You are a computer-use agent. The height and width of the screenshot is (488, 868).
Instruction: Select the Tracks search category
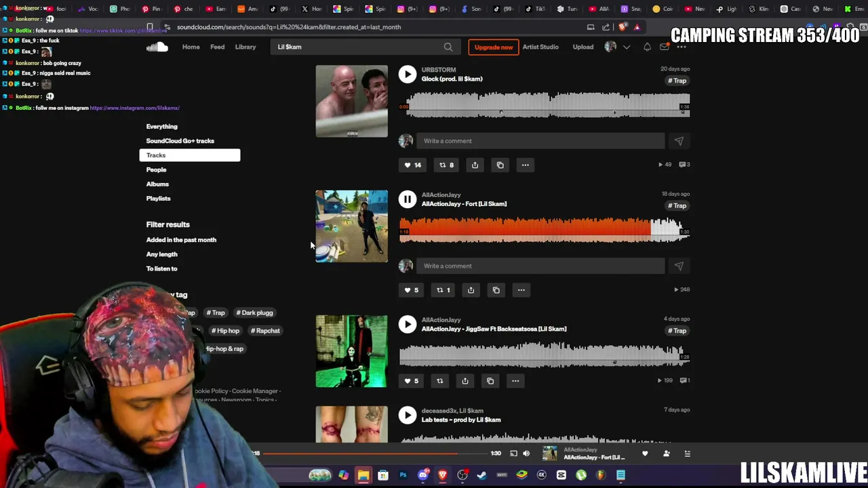click(x=190, y=155)
